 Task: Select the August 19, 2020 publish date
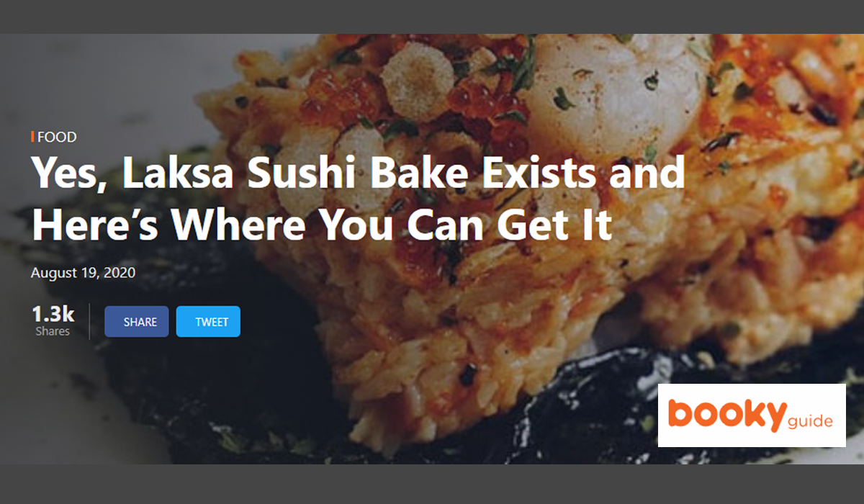click(x=83, y=274)
